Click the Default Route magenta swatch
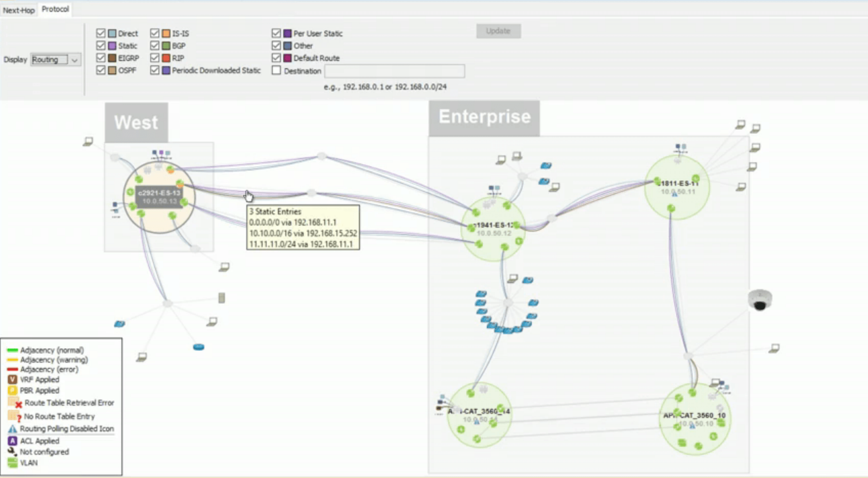Viewport: 868px width, 478px height. [x=288, y=58]
